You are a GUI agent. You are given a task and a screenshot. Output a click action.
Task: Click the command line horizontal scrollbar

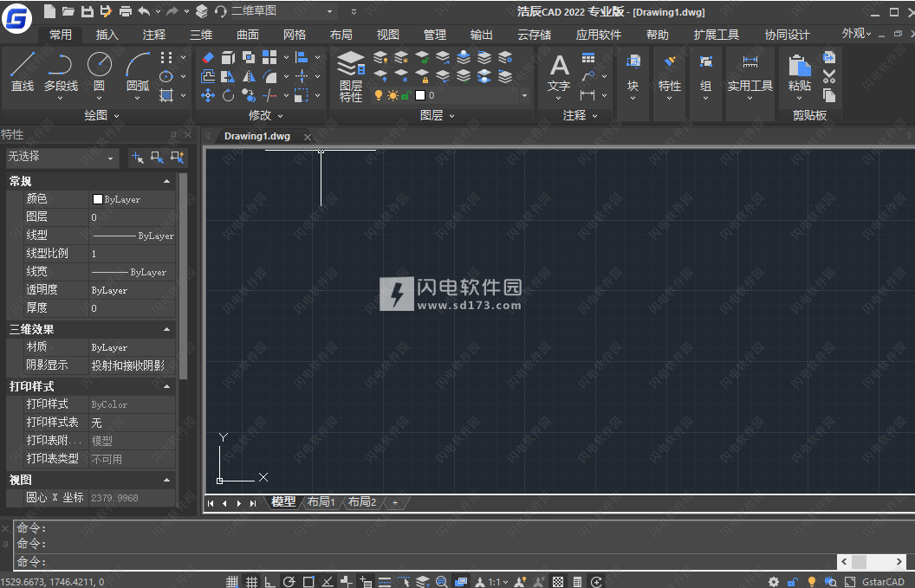tap(873, 561)
